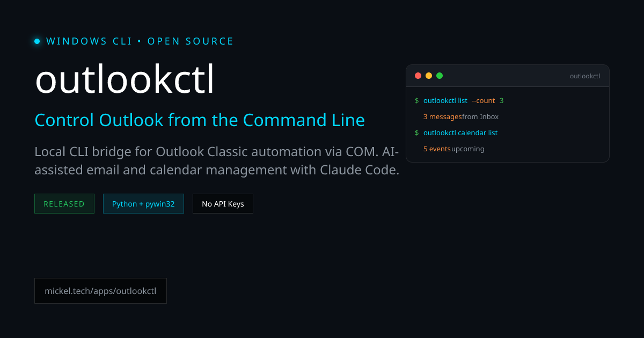Click the cyan status dot beside WINDOWS CLI
The width and height of the screenshot is (644, 338).
[36, 41]
